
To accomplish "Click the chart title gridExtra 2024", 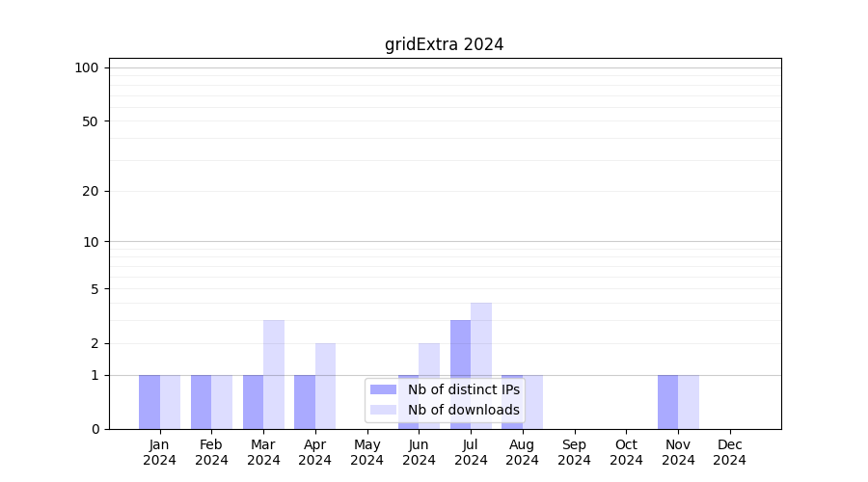I will tap(444, 44).
